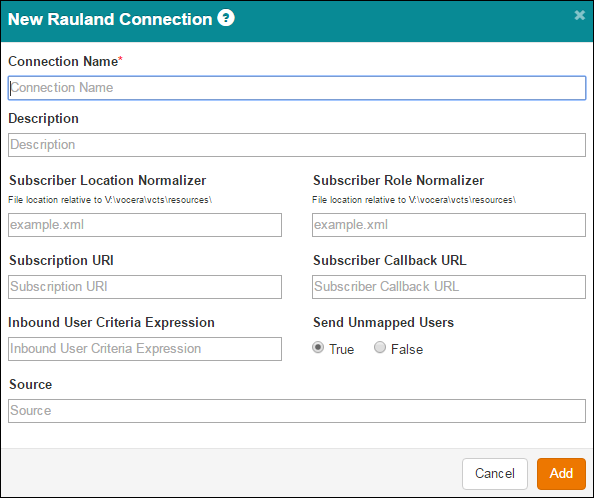Click into the Description text box
Screen dimensions: 594x498
pos(297,145)
